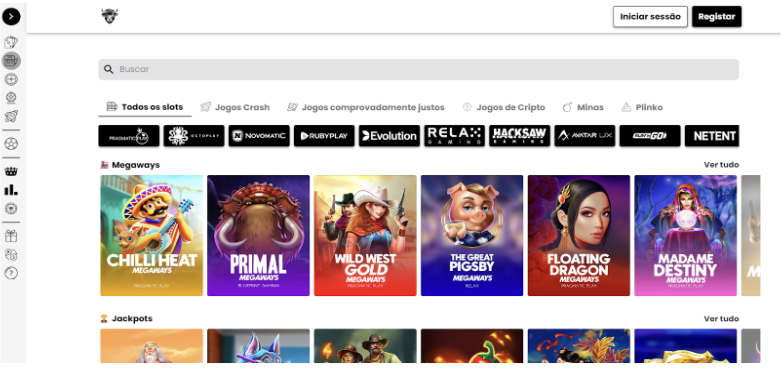Viewport: 782px width, 377px height.
Task: Open Ver tudo link for Megaways
Action: click(721, 165)
